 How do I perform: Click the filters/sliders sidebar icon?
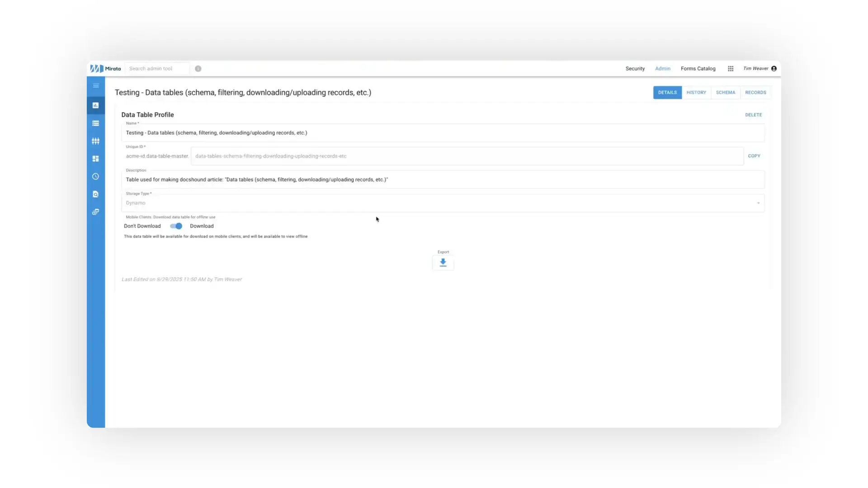95,141
